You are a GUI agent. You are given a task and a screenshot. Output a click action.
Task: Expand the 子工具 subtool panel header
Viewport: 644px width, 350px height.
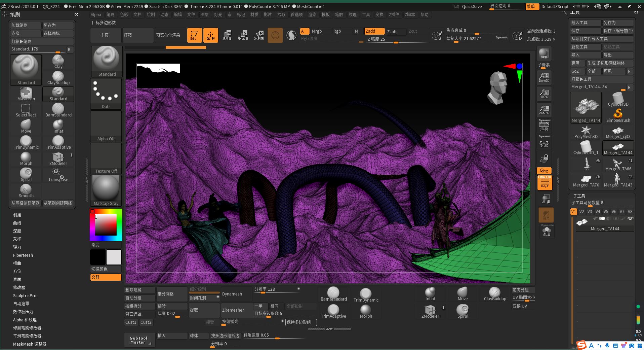[579, 196]
